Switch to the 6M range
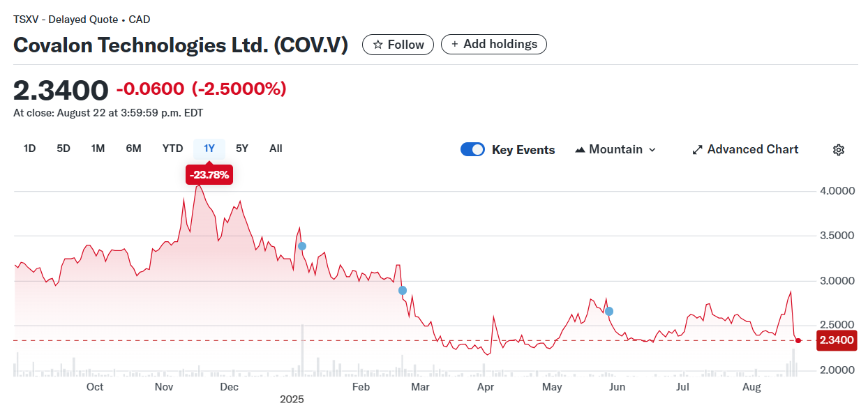 pyautogui.click(x=133, y=149)
